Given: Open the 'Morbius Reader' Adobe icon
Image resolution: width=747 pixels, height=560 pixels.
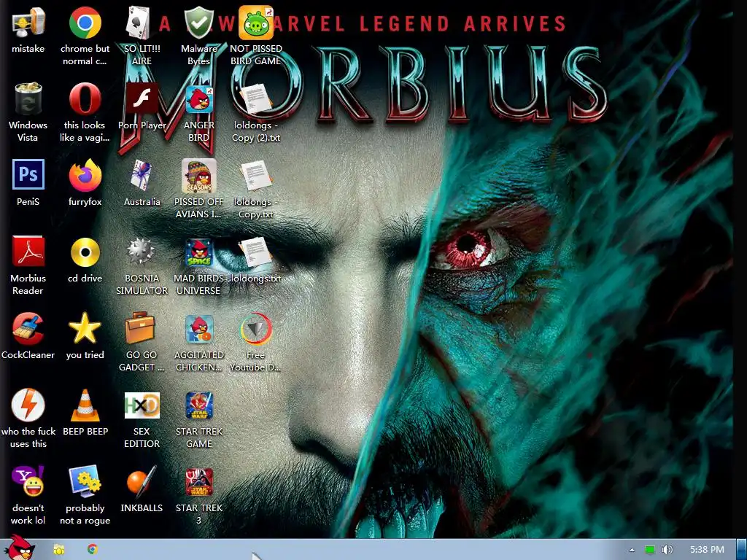Looking at the screenshot, I should tap(28, 252).
